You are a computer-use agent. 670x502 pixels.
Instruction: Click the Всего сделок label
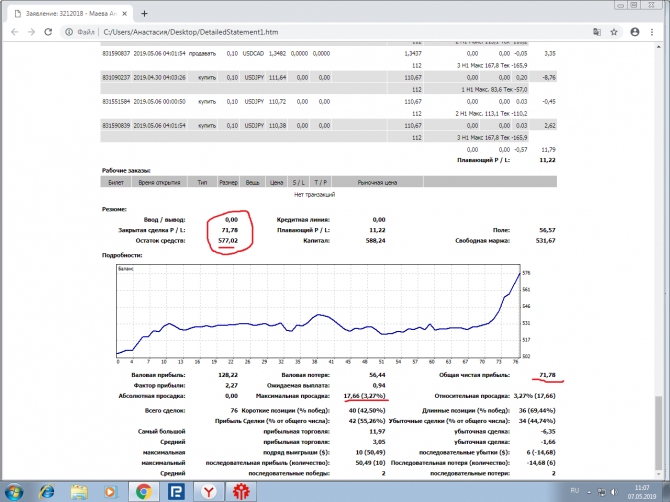(x=165, y=410)
